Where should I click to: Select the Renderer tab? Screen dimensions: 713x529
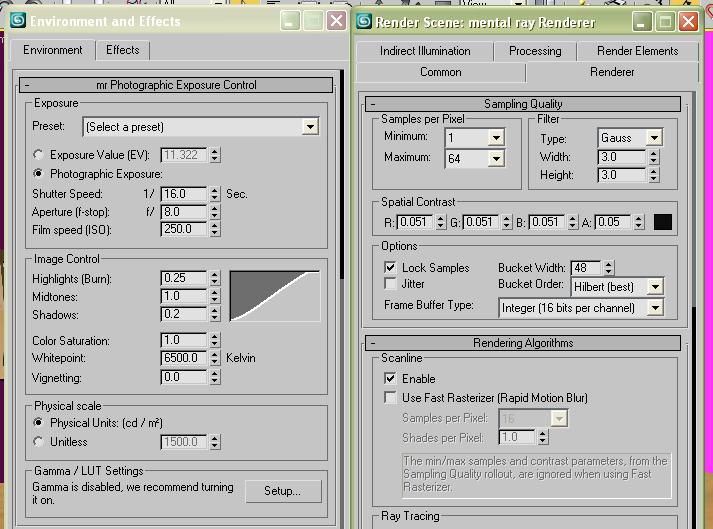[612, 72]
